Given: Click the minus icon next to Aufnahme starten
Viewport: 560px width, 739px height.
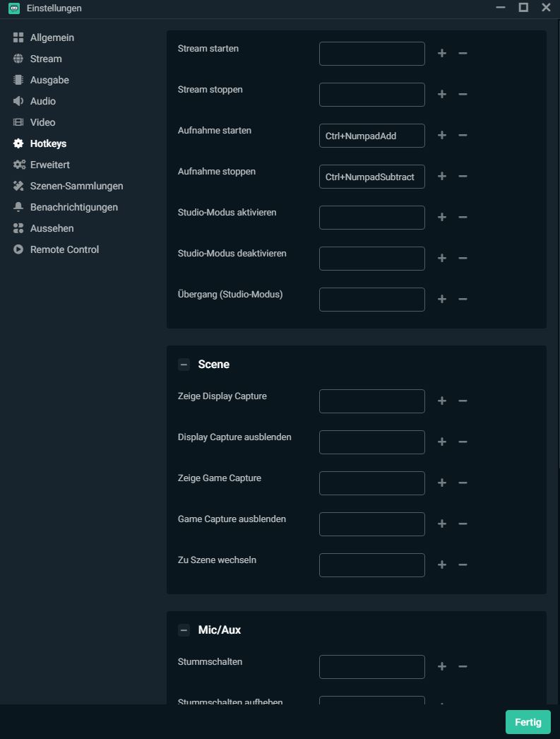Looking at the screenshot, I should coord(463,135).
